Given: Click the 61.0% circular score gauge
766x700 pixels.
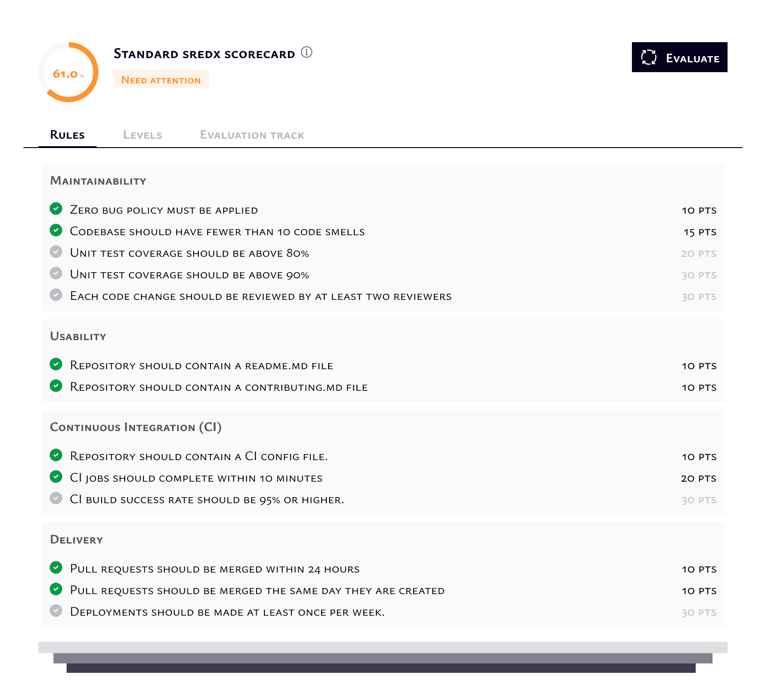Looking at the screenshot, I should [x=68, y=73].
